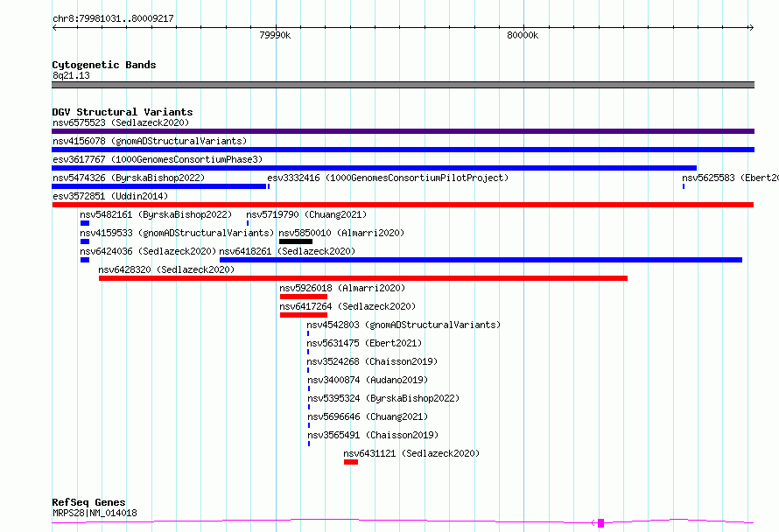
Task: Click the 79990k ruler tick label
Action: (275, 35)
